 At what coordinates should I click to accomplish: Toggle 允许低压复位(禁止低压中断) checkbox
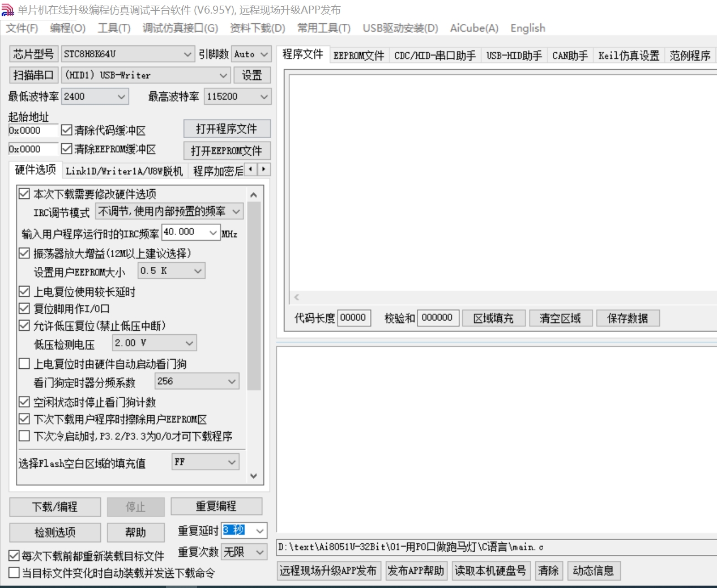click(x=24, y=325)
